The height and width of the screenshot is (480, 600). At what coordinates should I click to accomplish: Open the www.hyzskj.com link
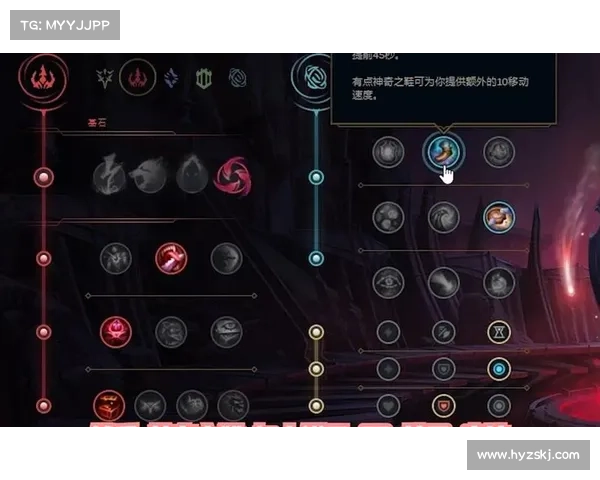528,455
